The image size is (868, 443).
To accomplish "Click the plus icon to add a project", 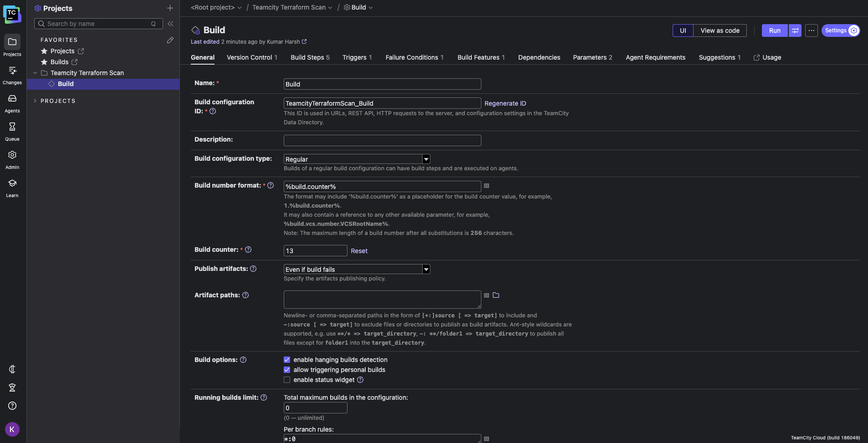I will pyautogui.click(x=170, y=8).
